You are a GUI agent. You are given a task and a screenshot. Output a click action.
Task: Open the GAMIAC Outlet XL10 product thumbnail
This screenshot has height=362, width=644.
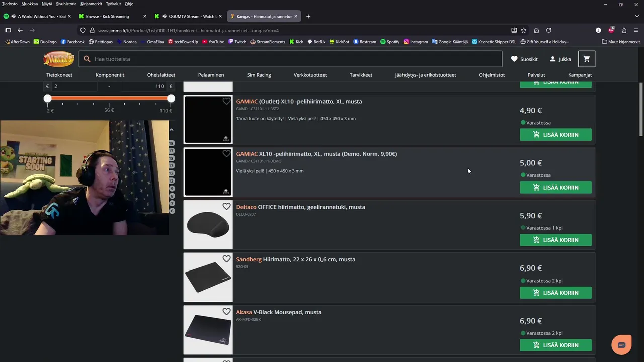coord(208,120)
